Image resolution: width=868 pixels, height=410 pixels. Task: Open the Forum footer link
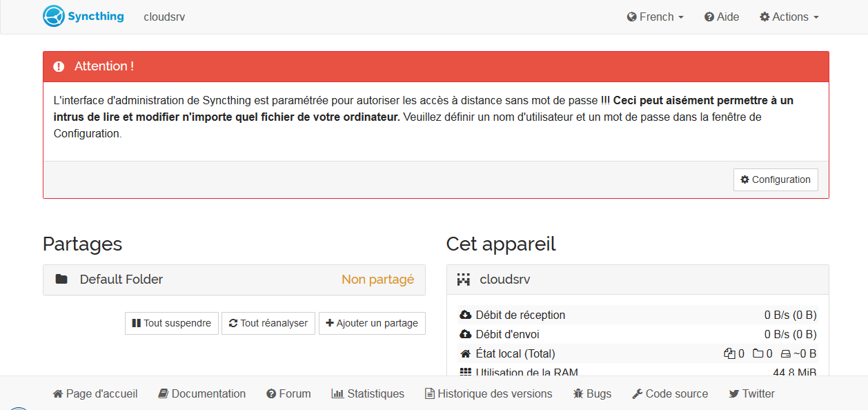288,394
